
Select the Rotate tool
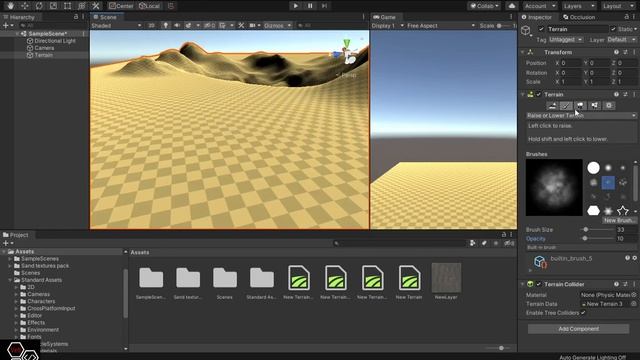tap(39, 6)
